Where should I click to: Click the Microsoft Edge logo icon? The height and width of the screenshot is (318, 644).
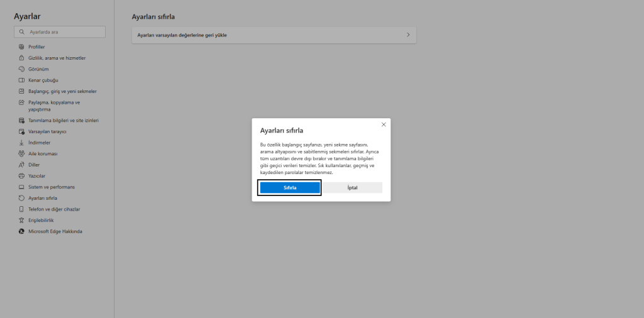coord(21,231)
